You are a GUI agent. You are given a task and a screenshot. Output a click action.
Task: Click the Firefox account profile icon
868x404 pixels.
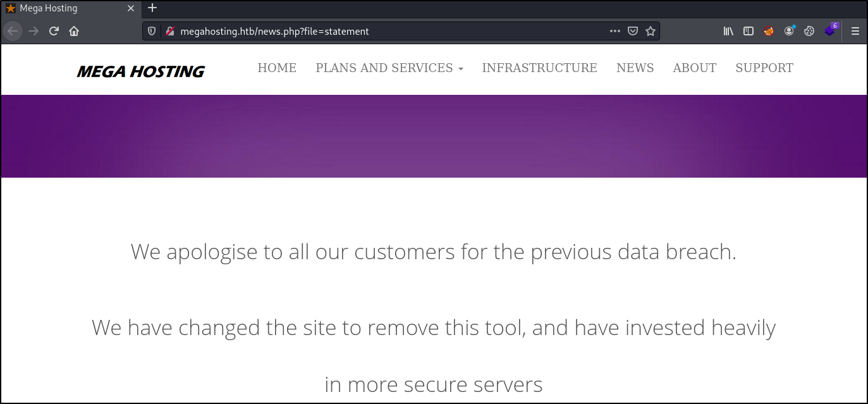click(x=789, y=30)
